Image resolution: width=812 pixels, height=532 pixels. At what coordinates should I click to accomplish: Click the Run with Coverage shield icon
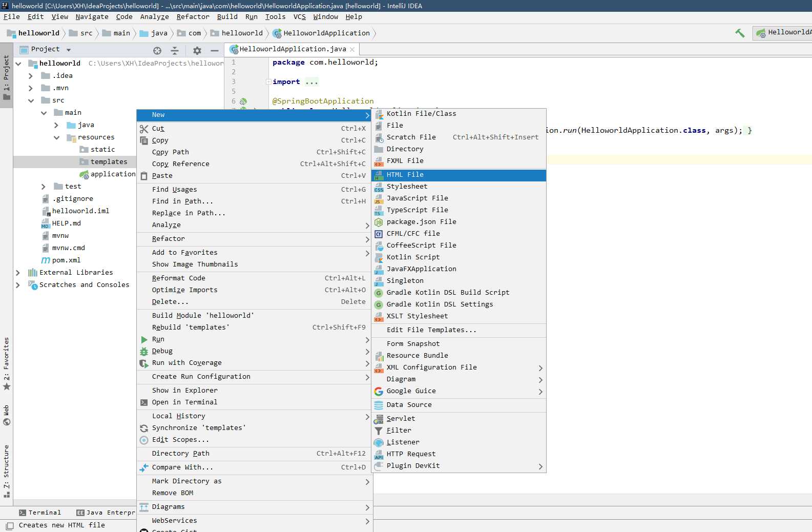pos(144,363)
